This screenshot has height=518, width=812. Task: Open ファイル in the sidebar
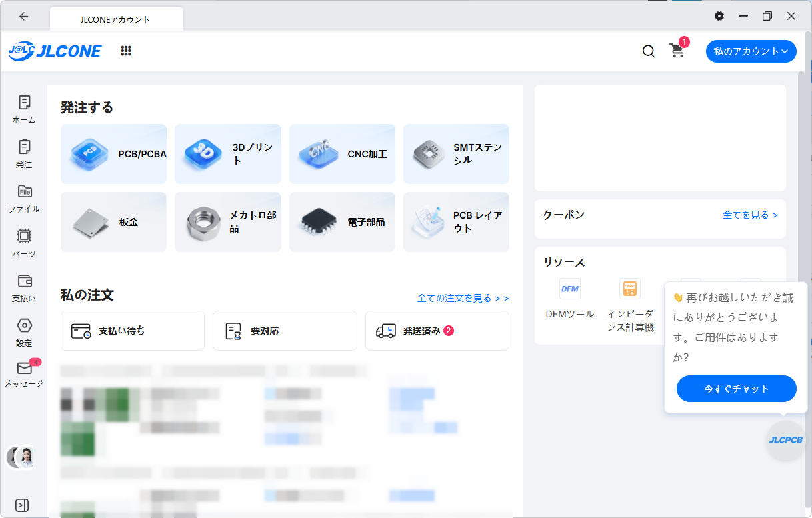pos(24,198)
